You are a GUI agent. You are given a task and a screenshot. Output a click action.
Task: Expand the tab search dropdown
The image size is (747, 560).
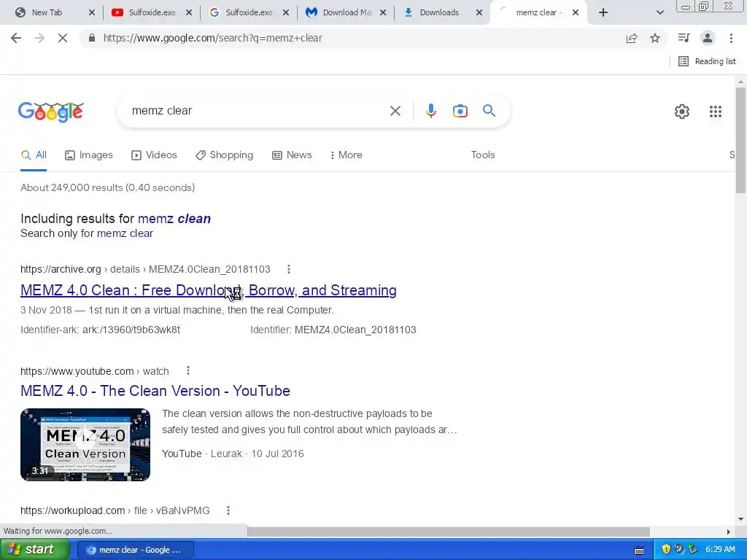pos(659,12)
